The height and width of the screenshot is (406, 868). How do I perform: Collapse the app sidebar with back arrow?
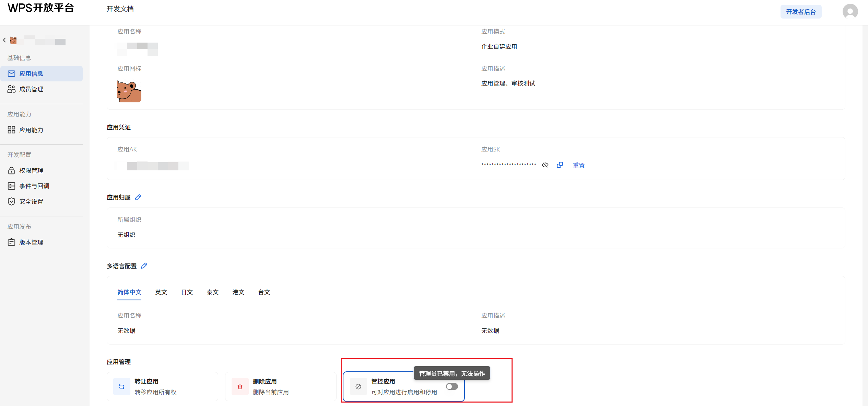click(x=4, y=40)
